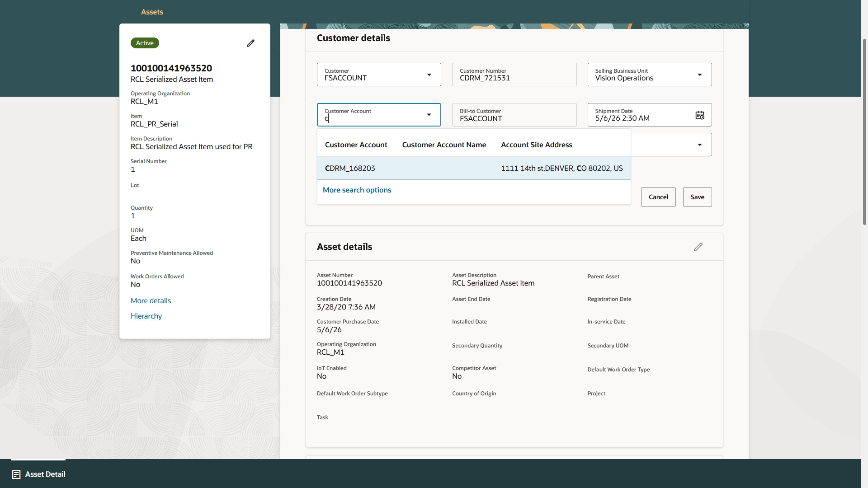The height and width of the screenshot is (488, 868).
Task: Click the UOM value Each
Action: tap(138, 238)
